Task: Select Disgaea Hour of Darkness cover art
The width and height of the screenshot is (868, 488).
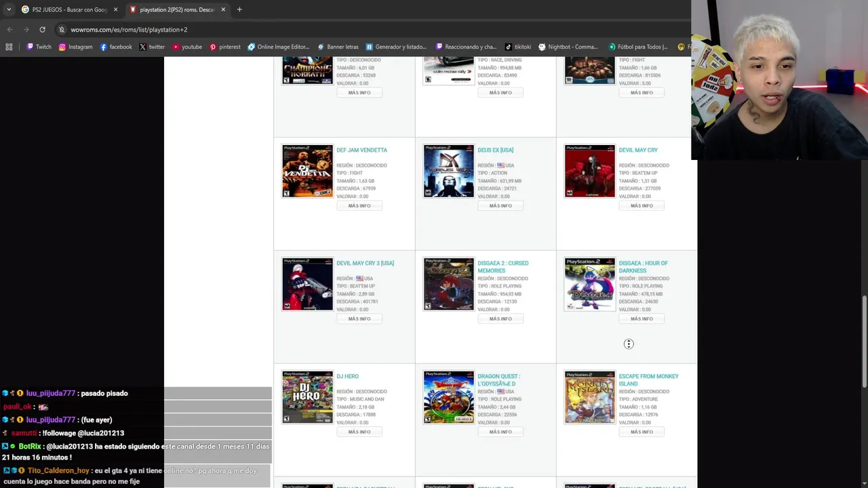Action: (590, 284)
